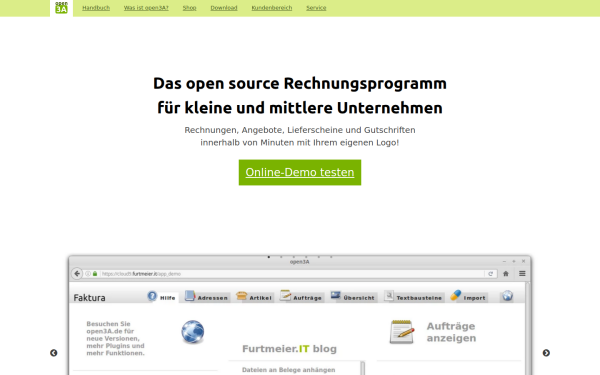The height and width of the screenshot is (375, 600).
Task: Click the green padlock icon
Action: click(x=95, y=274)
